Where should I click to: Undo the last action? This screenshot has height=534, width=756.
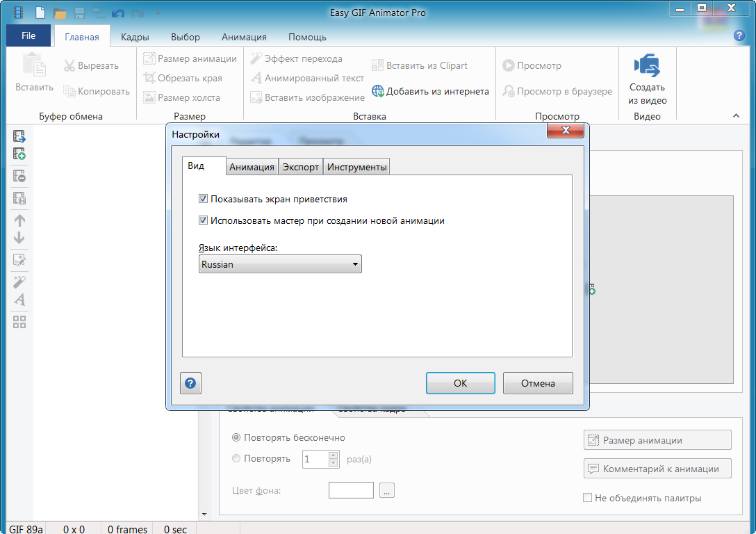click(x=118, y=13)
